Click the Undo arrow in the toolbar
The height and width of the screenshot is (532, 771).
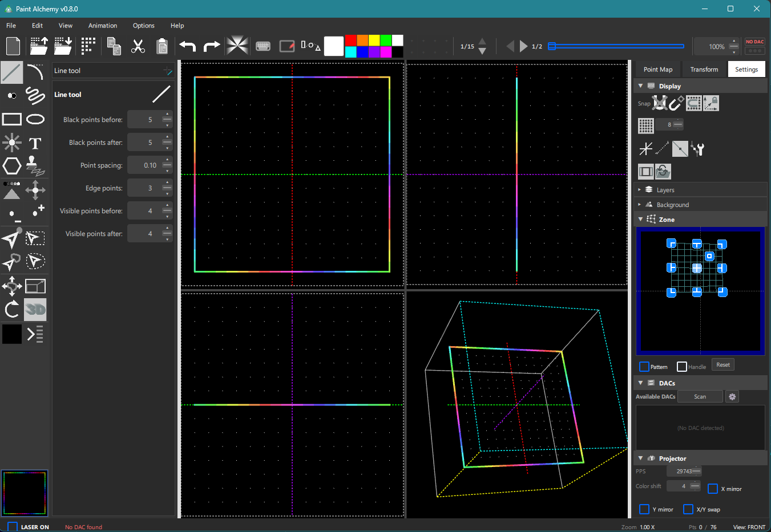[x=188, y=46]
